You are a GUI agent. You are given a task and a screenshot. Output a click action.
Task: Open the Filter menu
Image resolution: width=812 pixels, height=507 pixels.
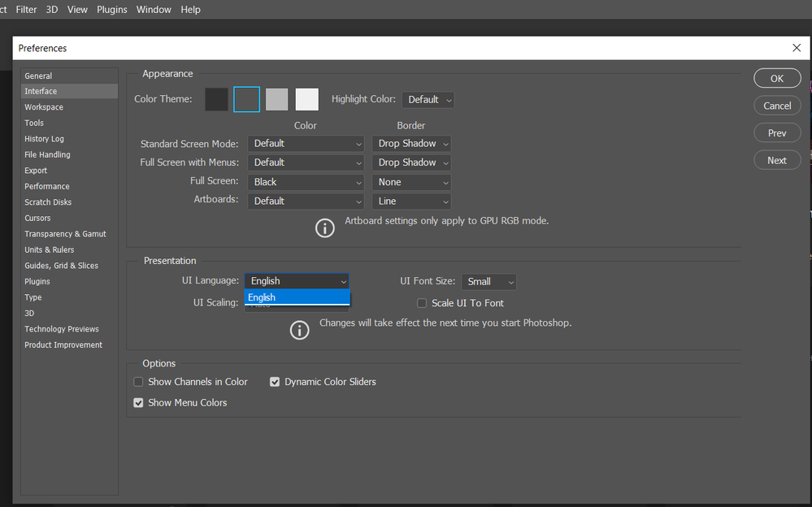click(26, 9)
